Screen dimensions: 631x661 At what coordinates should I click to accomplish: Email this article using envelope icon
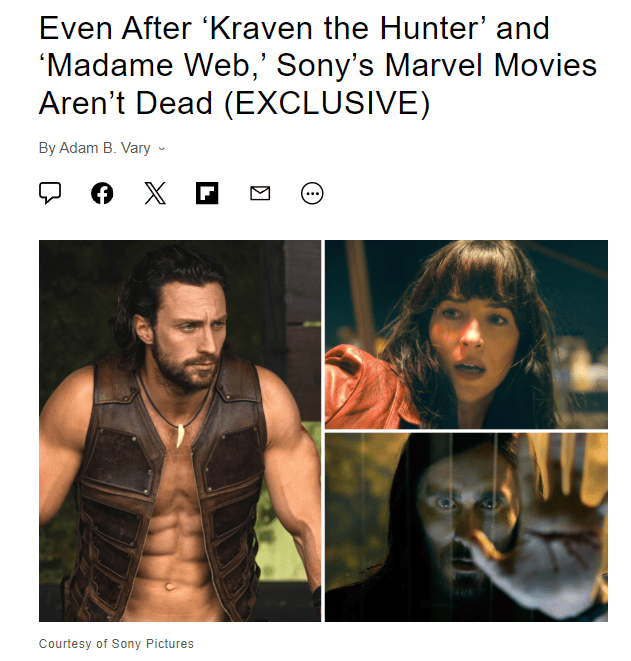coord(260,193)
